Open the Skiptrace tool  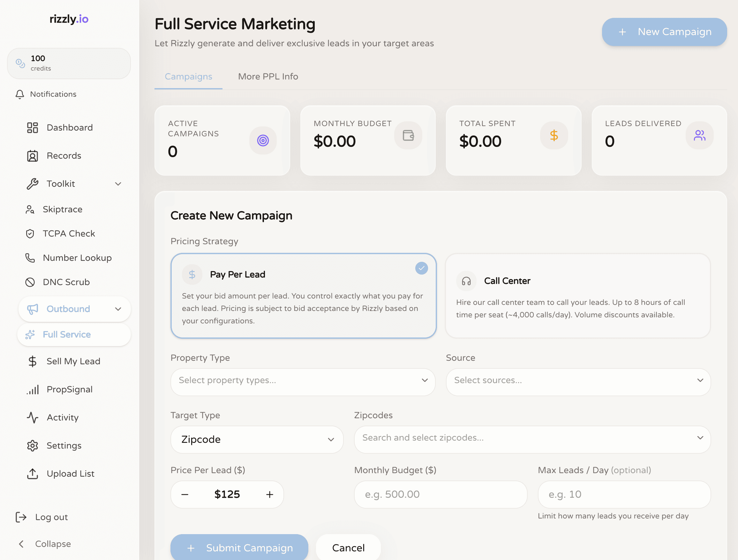click(63, 209)
